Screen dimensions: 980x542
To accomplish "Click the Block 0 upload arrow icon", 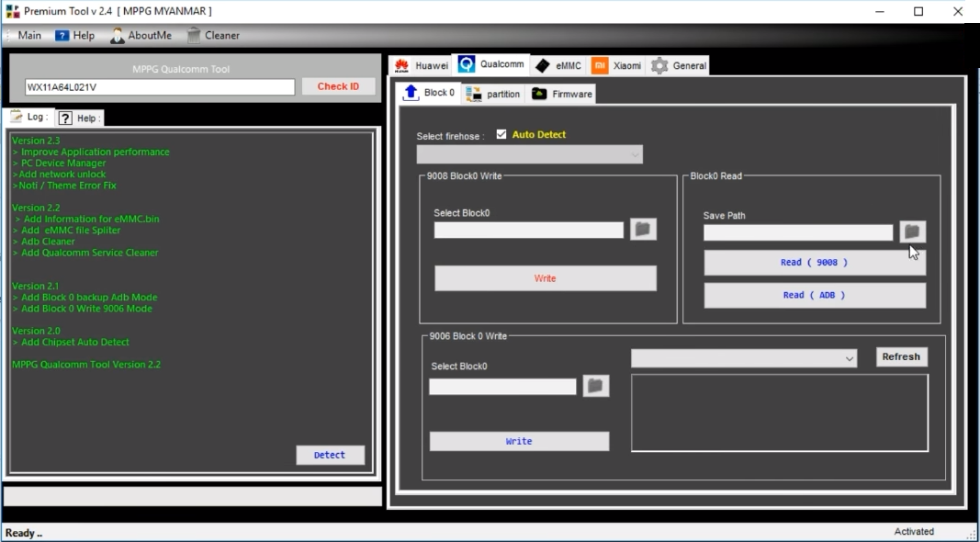I will click(411, 93).
